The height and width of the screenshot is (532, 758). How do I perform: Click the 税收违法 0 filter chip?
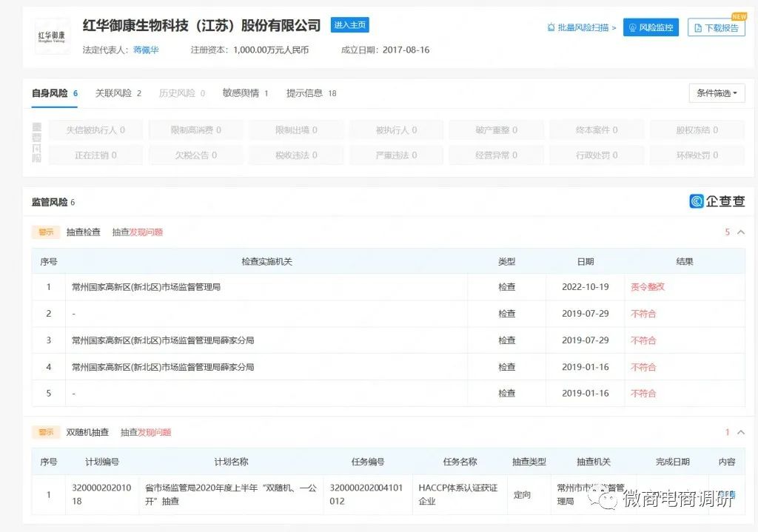296,155
